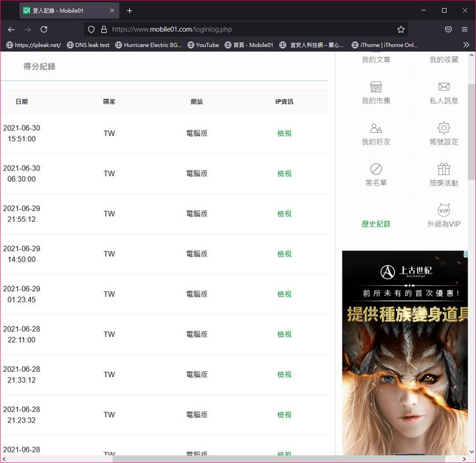Open tracking protection shield icon
This screenshot has width=476, height=463.
click(91, 30)
